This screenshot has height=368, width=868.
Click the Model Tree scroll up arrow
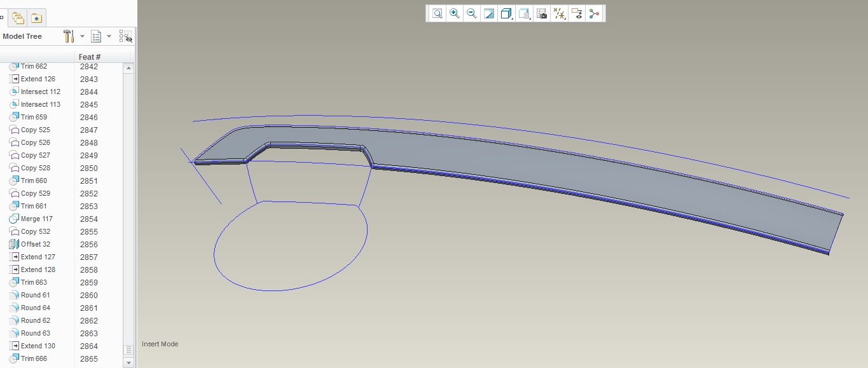coord(128,68)
